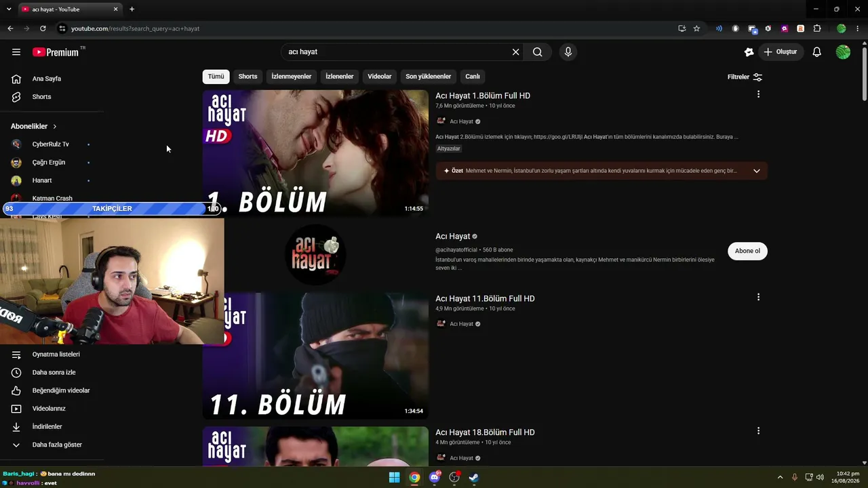This screenshot has height=488, width=868.
Task: Open the browser extensions puzzle menu
Action: (816, 28)
